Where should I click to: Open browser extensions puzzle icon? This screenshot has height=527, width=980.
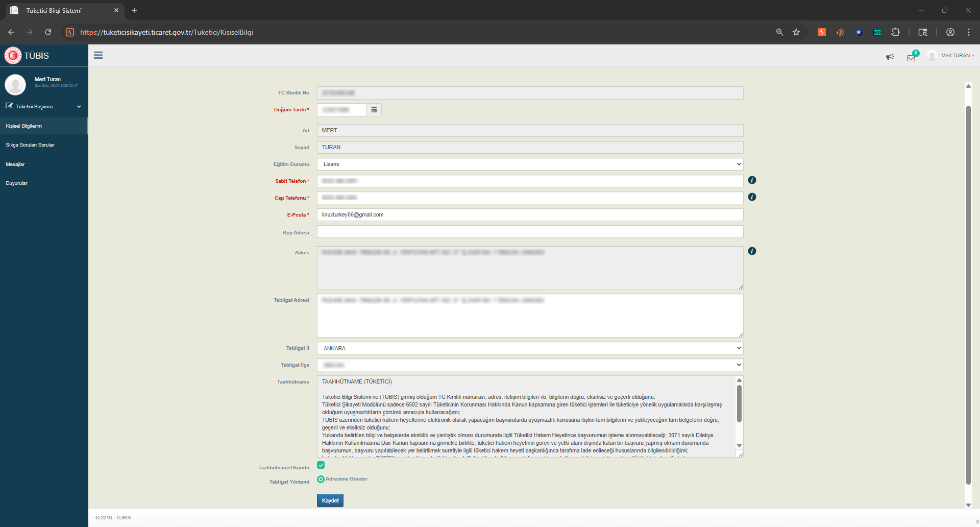point(895,32)
